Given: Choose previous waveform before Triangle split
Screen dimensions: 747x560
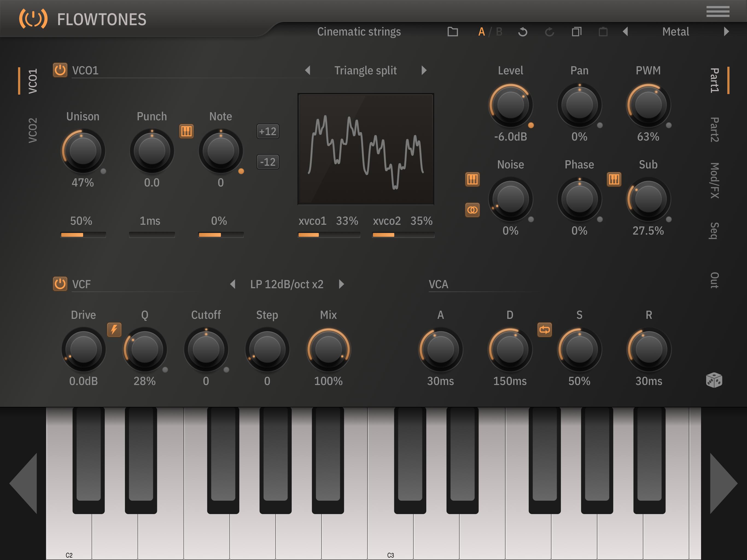Looking at the screenshot, I should click(307, 70).
